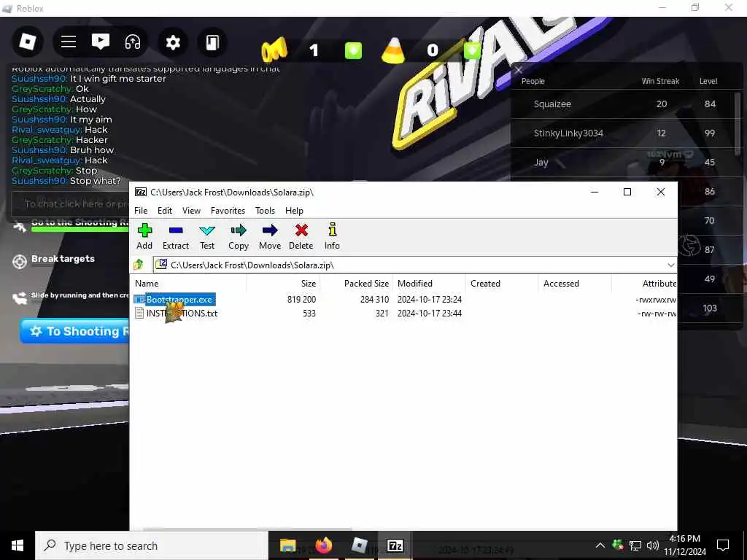Open Firefox from the taskbar
Screen dimensions: 747x560
point(323,545)
